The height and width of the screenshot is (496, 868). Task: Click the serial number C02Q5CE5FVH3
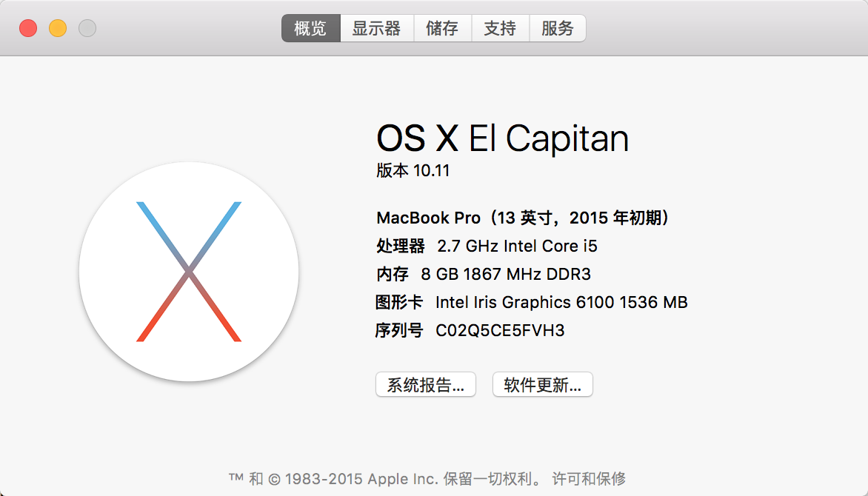coord(500,330)
